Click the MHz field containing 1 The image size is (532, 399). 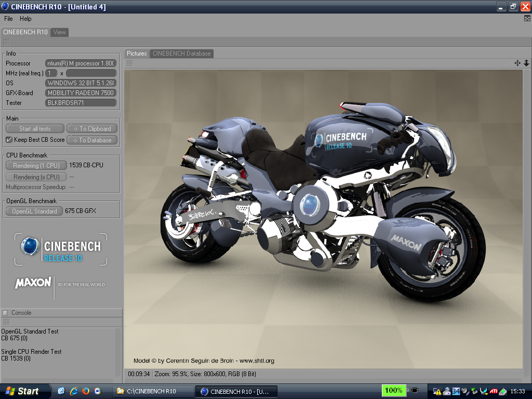pos(51,73)
